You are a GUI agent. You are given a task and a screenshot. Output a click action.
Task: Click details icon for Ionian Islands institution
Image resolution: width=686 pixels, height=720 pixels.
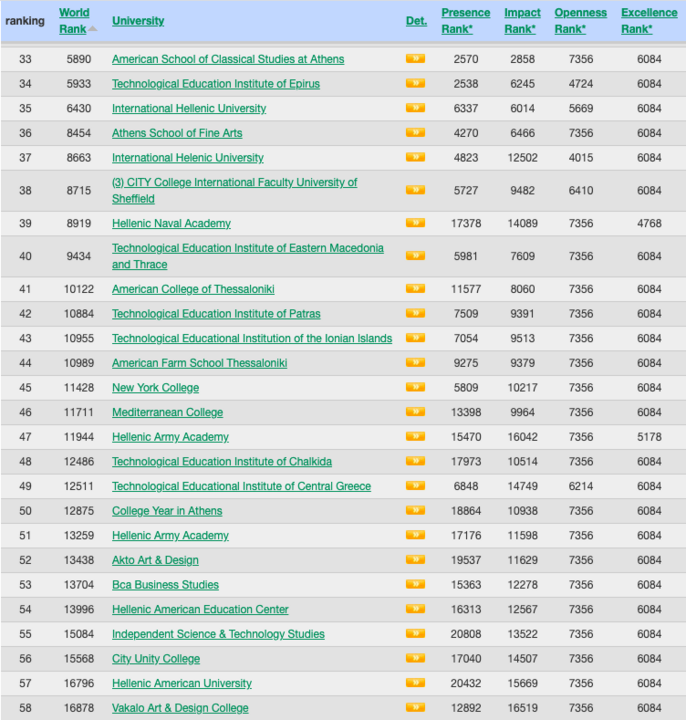pyautogui.click(x=415, y=338)
